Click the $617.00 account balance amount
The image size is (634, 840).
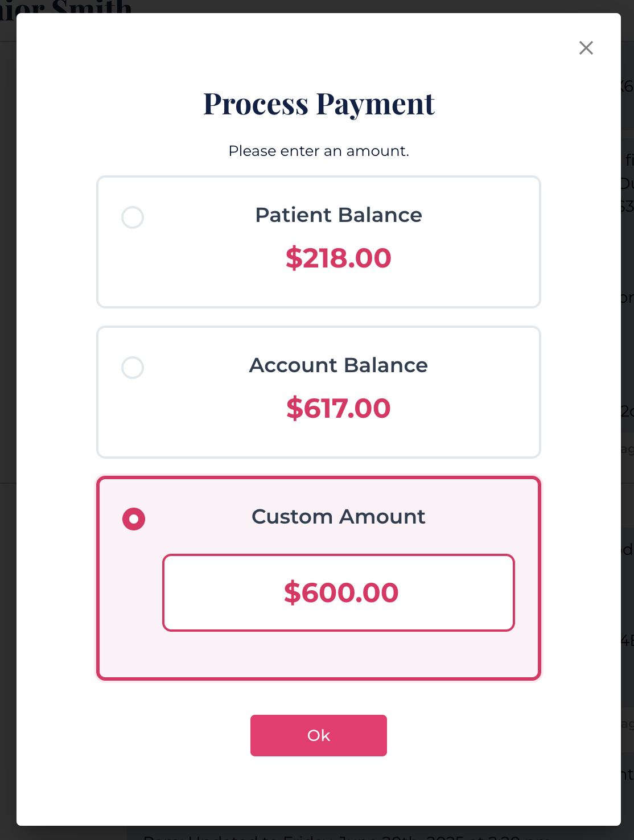tap(339, 408)
